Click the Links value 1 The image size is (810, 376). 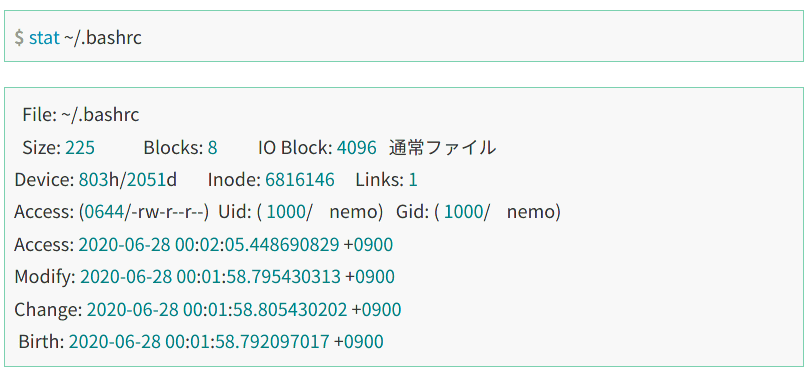413,180
